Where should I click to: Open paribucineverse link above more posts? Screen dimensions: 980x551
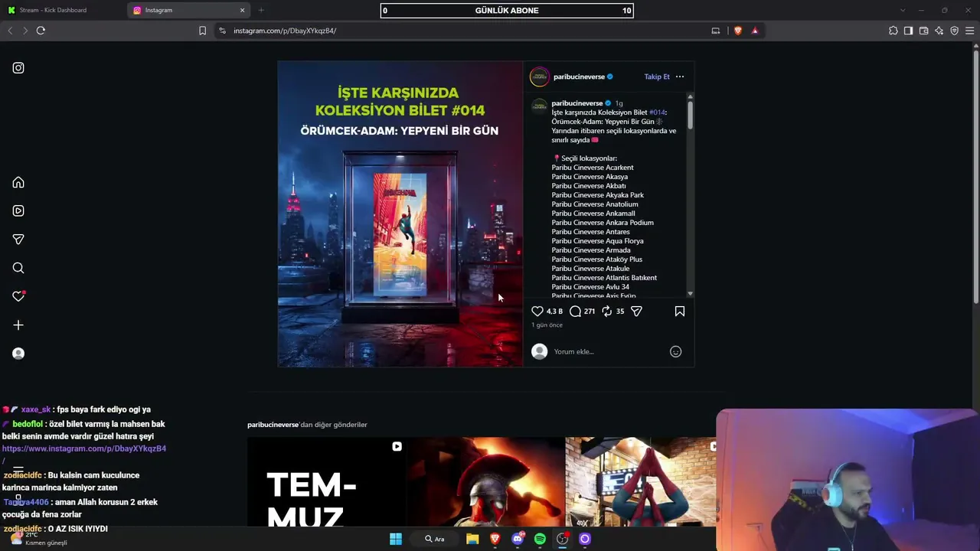(273, 425)
